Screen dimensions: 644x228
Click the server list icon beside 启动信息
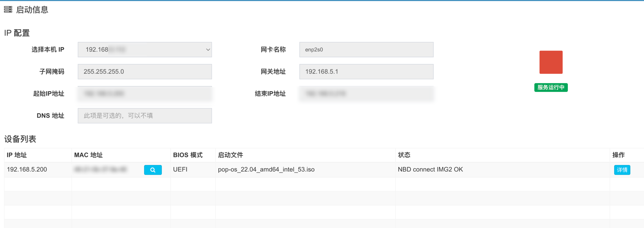tap(8, 10)
